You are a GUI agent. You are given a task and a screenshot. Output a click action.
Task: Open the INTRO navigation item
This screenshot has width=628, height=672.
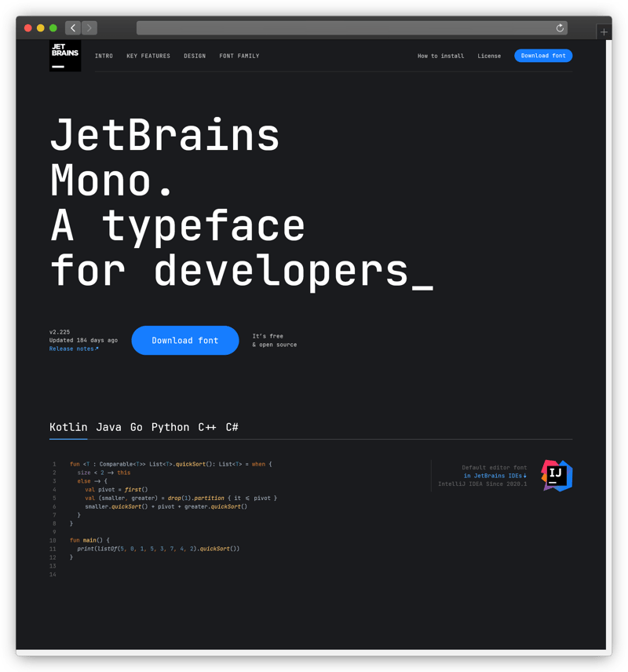pyautogui.click(x=104, y=56)
